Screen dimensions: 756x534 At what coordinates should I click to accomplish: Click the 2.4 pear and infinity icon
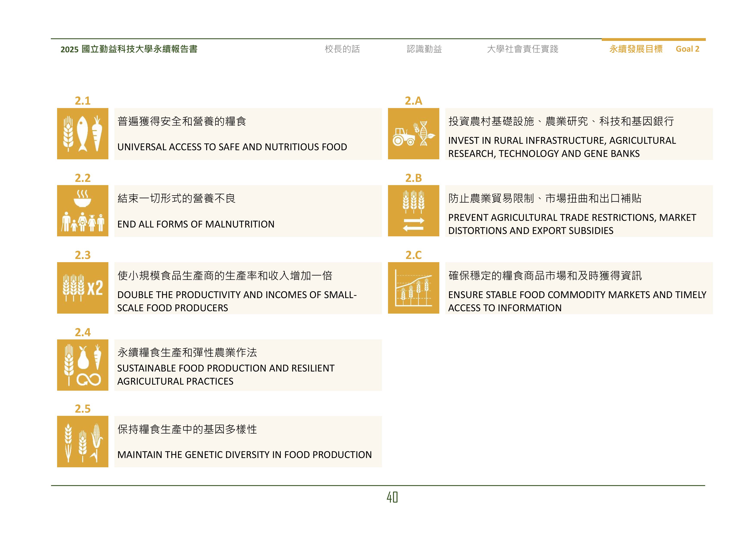pyautogui.click(x=82, y=365)
